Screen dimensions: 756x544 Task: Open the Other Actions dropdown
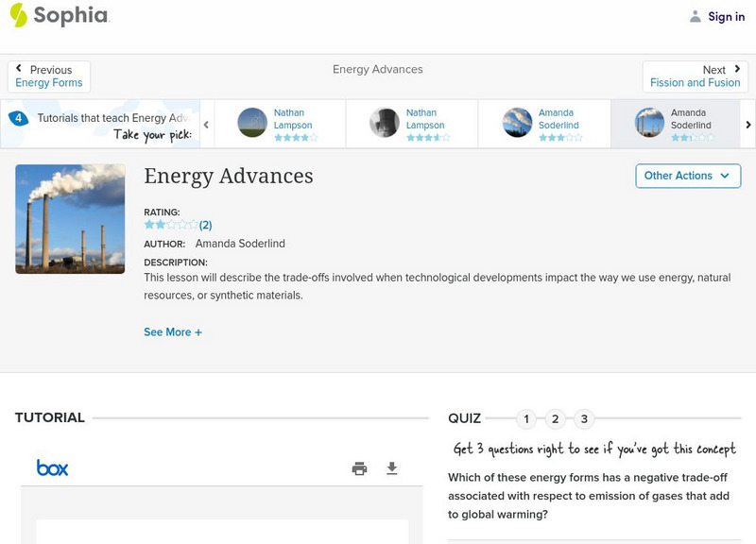pos(687,176)
